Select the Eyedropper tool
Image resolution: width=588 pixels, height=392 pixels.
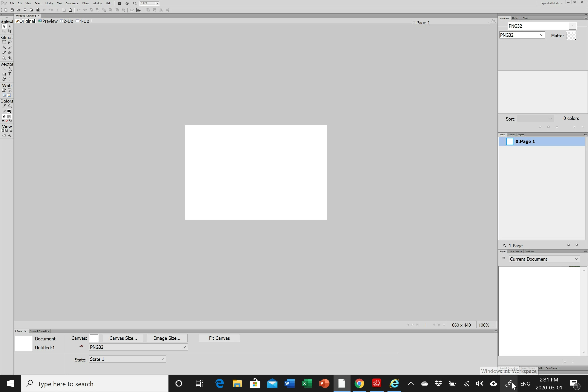point(4,106)
